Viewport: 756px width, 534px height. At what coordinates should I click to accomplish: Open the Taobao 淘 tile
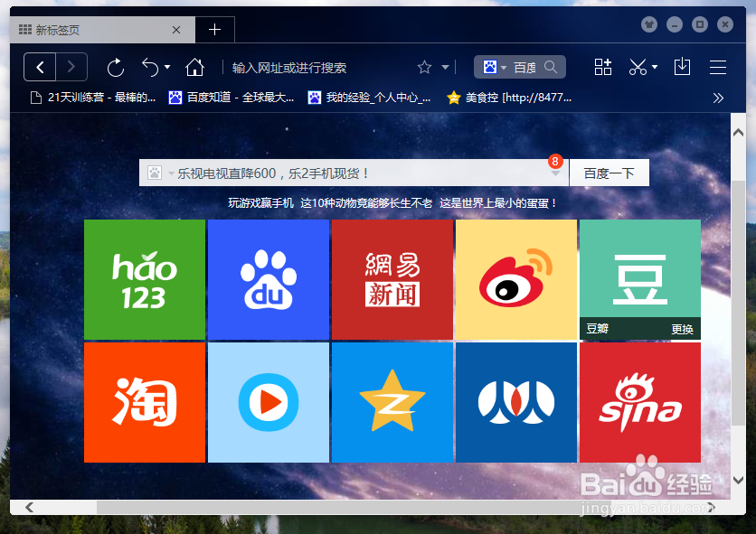(145, 402)
